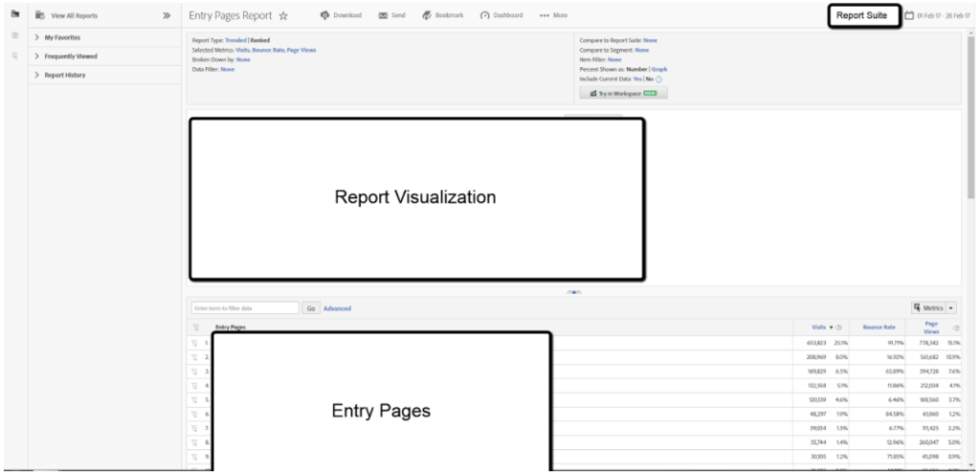Click the filter data text field
Viewport: 980px width, 474px height.
tap(246, 308)
